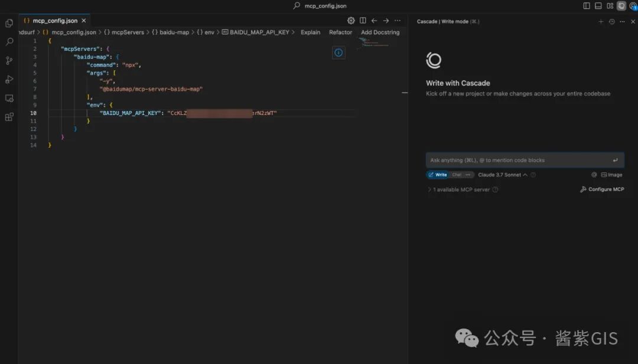Open Cascade conversation history clock icon
The height and width of the screenshot is (364, 638).
tap(611, 21)
